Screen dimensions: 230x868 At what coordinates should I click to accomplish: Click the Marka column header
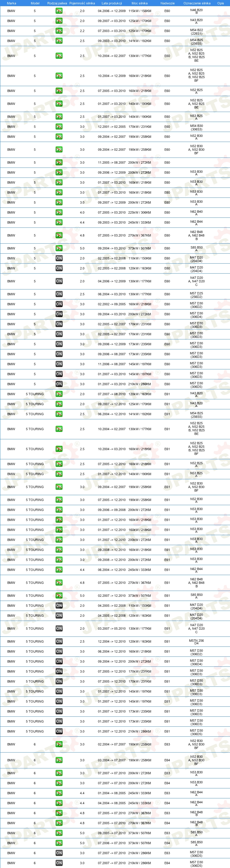(x=11, y=3)
